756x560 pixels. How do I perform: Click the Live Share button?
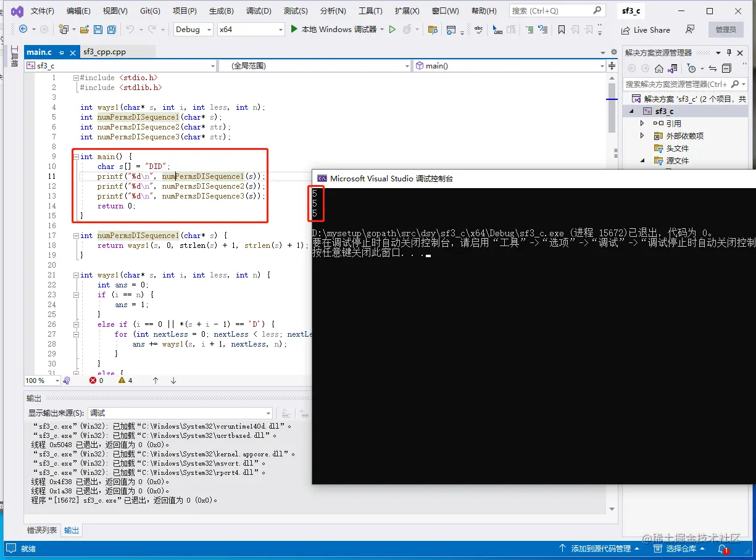646,30
